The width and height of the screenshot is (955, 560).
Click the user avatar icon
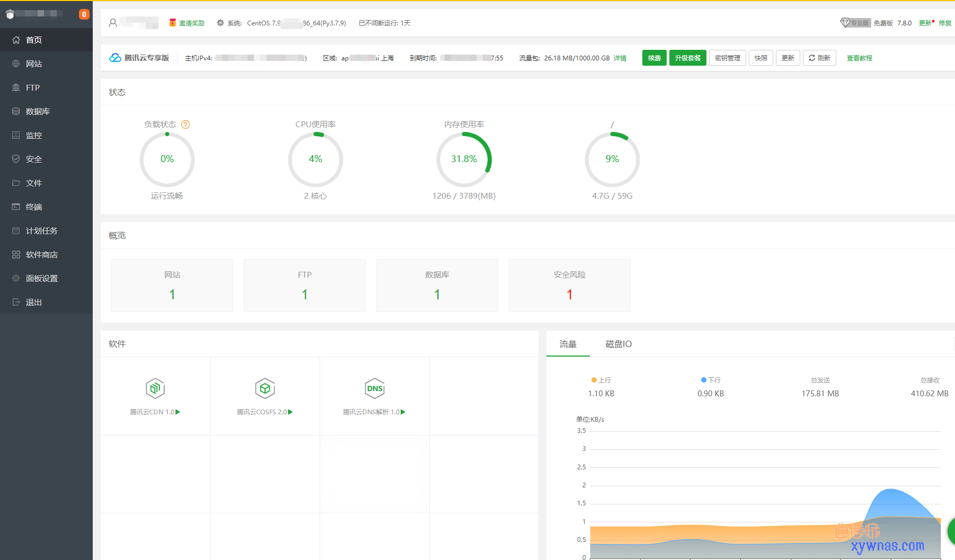click(113, 23)
